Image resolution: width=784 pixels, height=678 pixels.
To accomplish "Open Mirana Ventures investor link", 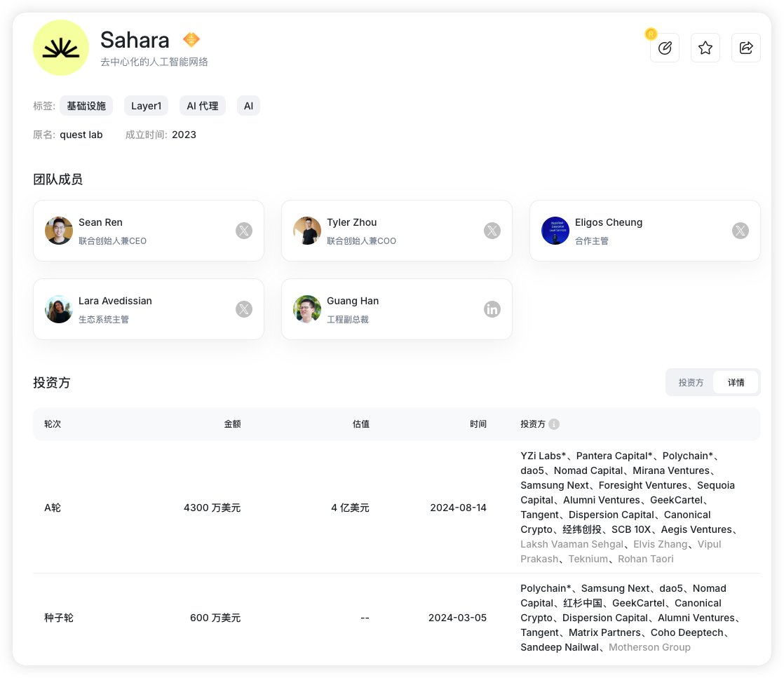I will click(671, 470).
